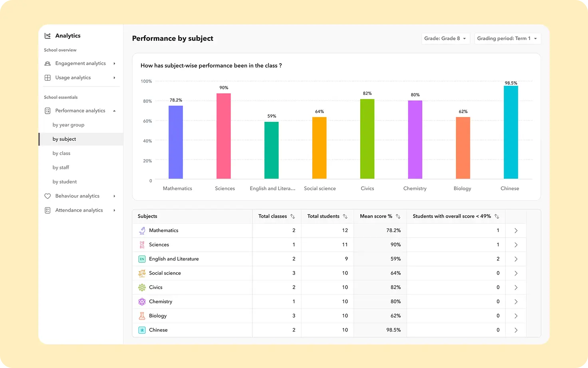Select the 'by student' menu item
The height and width of the screenshot is (368, 588).
pyautogui.click(x=65, y=182)
